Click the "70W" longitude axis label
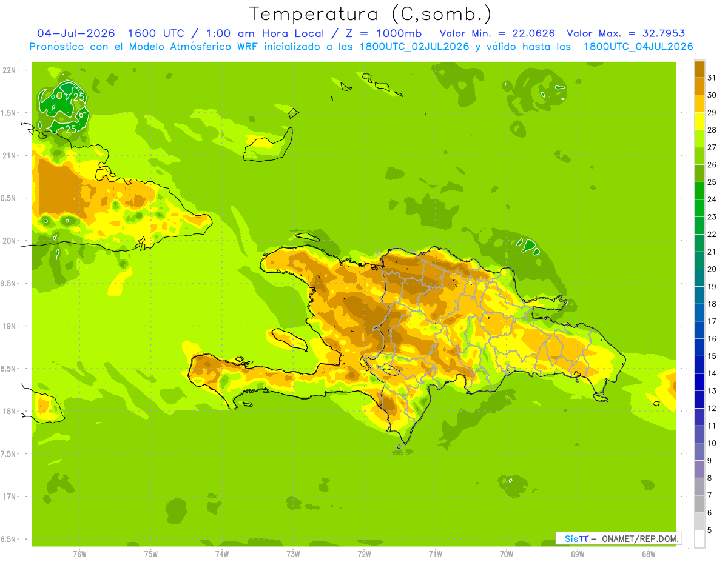The height and width of the screenshot is (562, 728). (506, 554)
